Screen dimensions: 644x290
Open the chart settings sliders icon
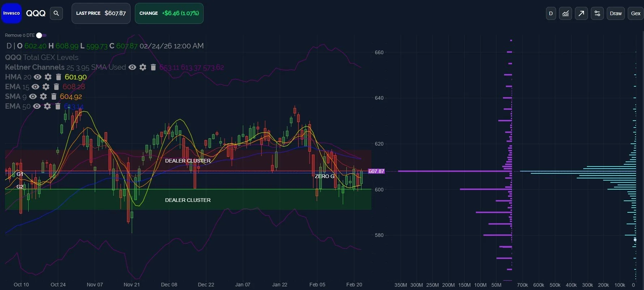tap(597, 13)
